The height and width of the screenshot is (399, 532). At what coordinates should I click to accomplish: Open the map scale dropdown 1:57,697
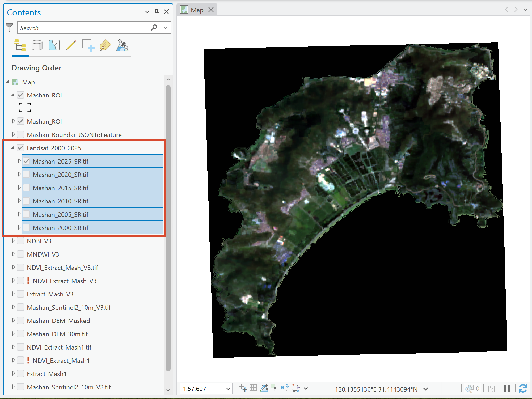click(x=228, y=389)
